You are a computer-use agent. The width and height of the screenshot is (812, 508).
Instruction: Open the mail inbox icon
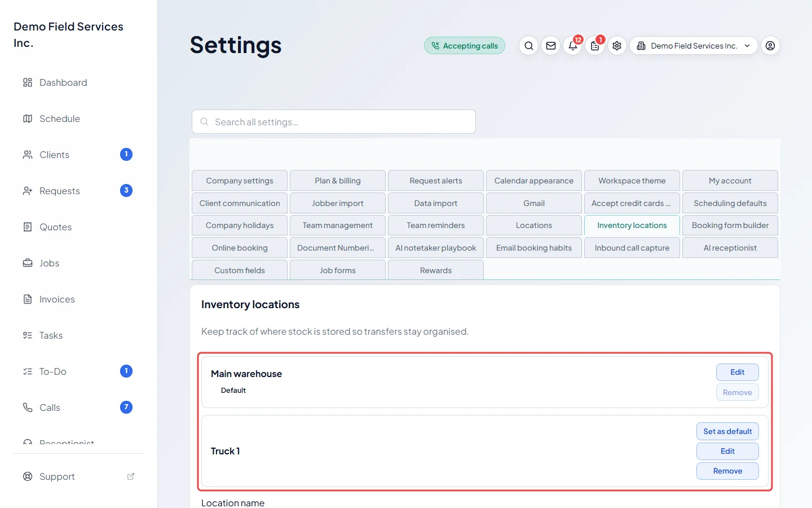click(x=551, y=46)
